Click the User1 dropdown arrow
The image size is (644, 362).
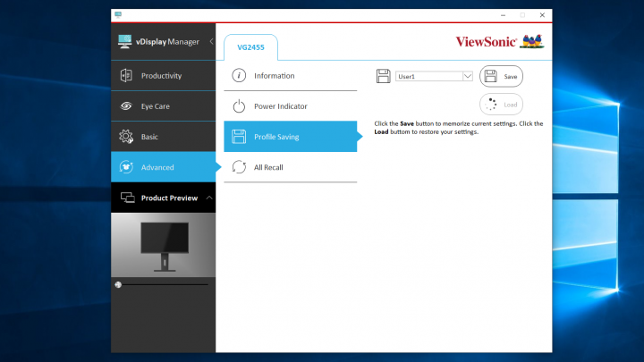click(x=468, y=76)
